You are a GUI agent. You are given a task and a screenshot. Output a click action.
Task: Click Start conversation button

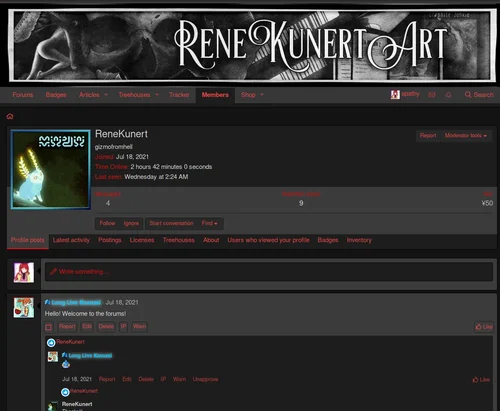171,223
